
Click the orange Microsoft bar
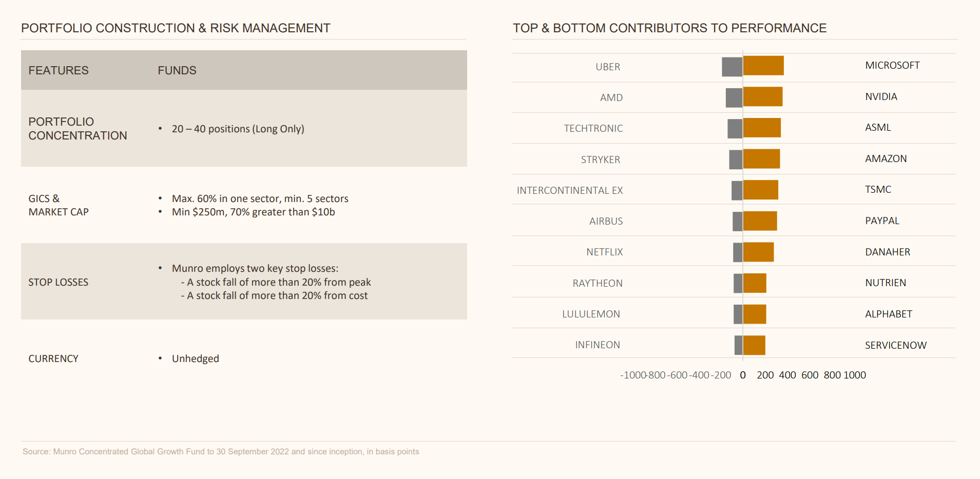tap(763, 66)
